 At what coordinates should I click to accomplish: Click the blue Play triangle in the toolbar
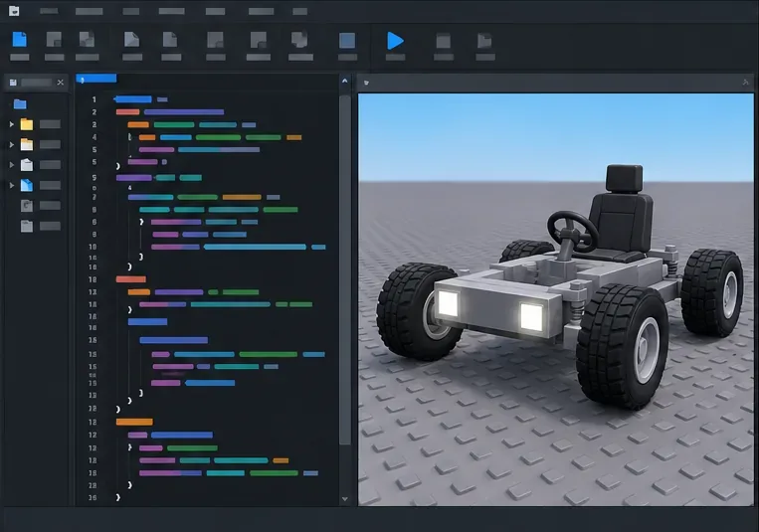pyautogui.click(x=396, y=41)
